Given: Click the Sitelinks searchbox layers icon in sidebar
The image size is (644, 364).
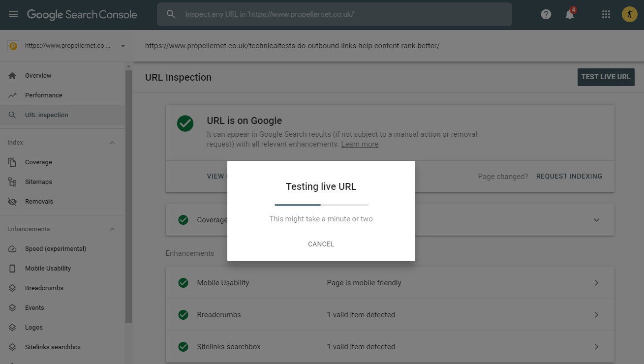Looking at the screenshot, I should point(13,347).
